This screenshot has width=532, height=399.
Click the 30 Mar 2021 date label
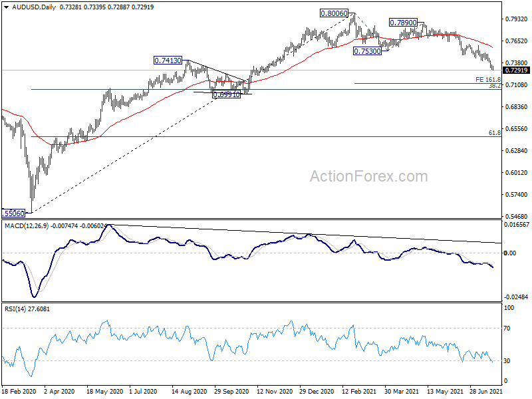point(402,392)
